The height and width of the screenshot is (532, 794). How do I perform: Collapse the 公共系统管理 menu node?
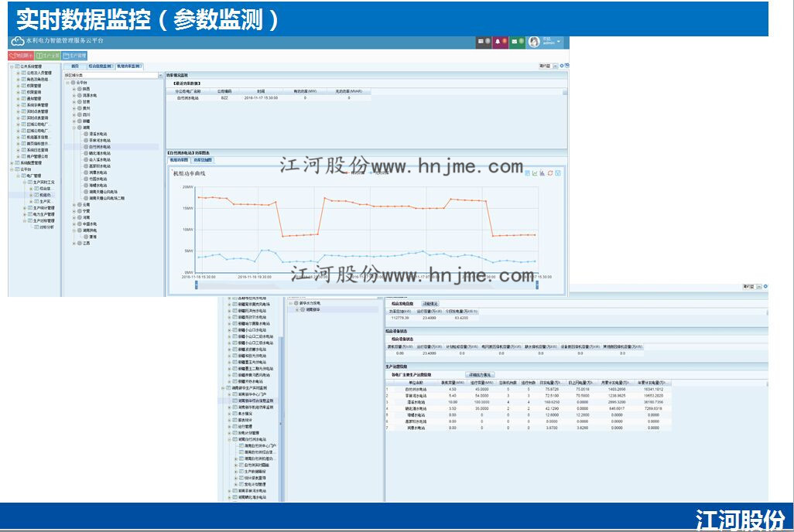(x=11, y=66)
